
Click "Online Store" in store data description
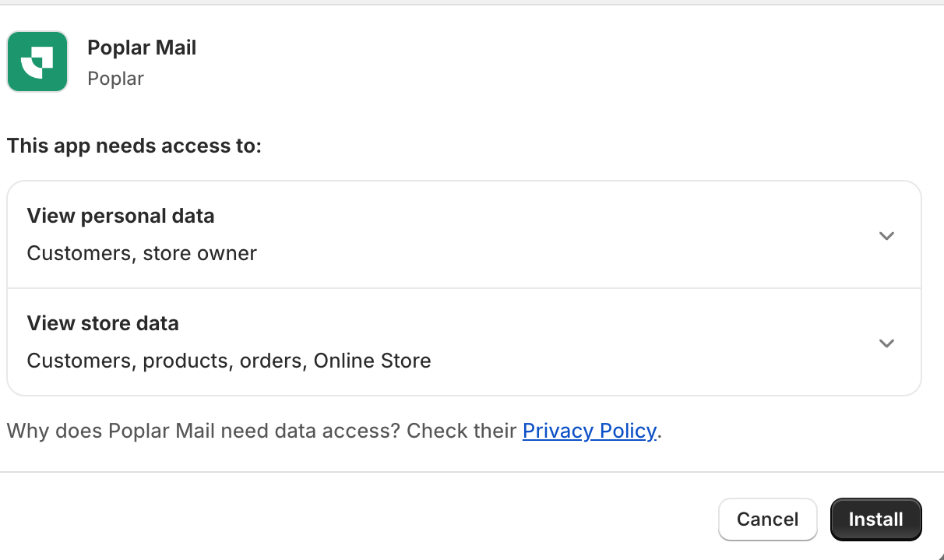coord(372,361)
